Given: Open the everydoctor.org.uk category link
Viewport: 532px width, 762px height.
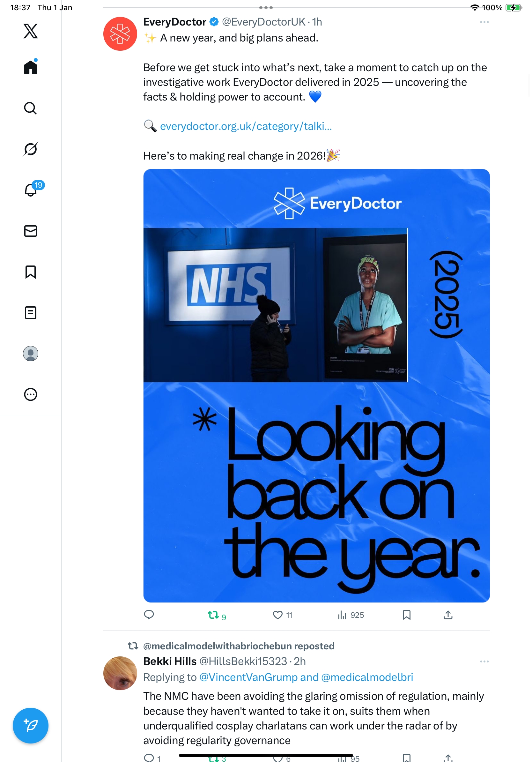Looking at the screenshot, I should (x=246, y=126).
